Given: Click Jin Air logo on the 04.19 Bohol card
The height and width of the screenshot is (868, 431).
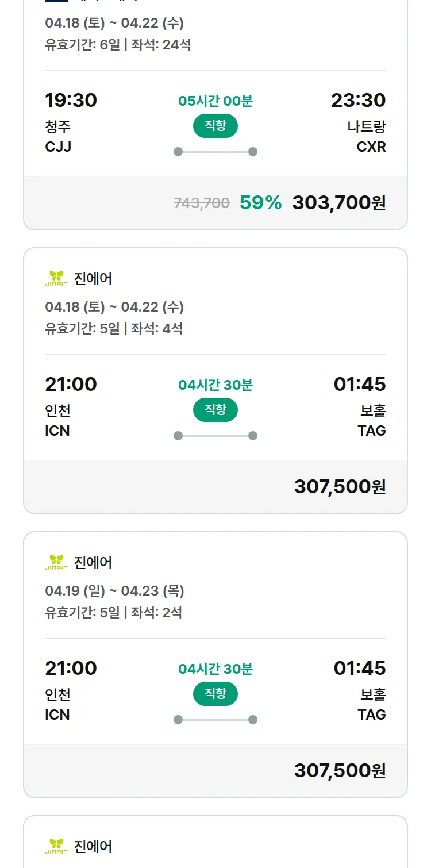Looking at the screenshot, I should point(56,562).
